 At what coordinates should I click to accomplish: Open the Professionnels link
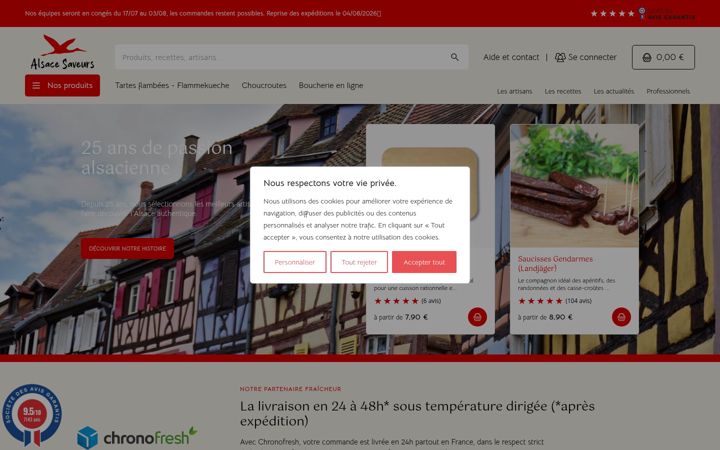point(668,91)
